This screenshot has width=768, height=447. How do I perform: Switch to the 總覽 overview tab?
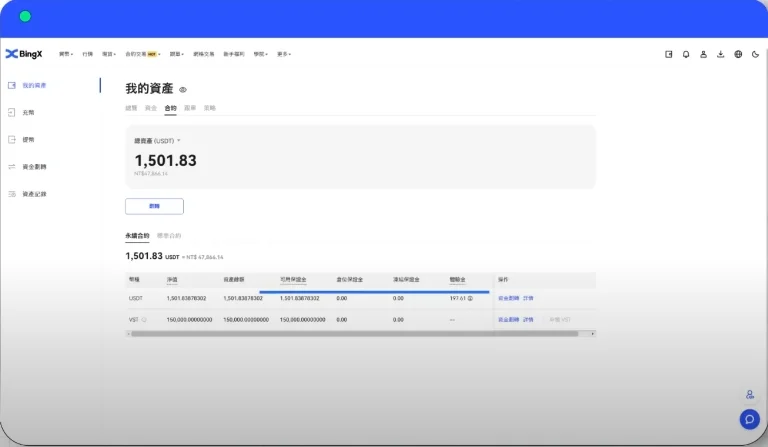tap(131, 108)
